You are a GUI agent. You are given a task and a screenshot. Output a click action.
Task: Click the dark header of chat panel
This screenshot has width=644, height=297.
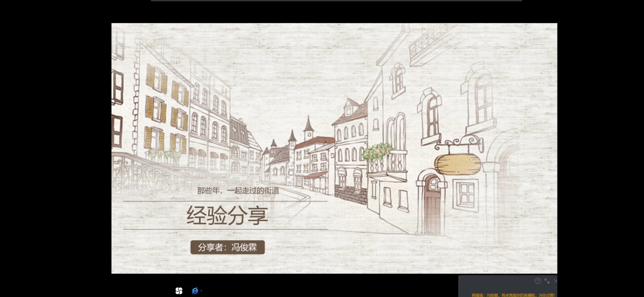click(x=495, y=281)
